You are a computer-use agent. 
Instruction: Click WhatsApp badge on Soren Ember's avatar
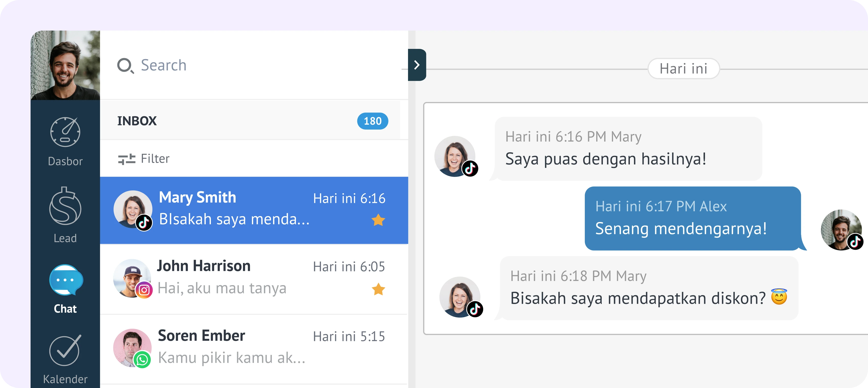click(x=142, y=360)
